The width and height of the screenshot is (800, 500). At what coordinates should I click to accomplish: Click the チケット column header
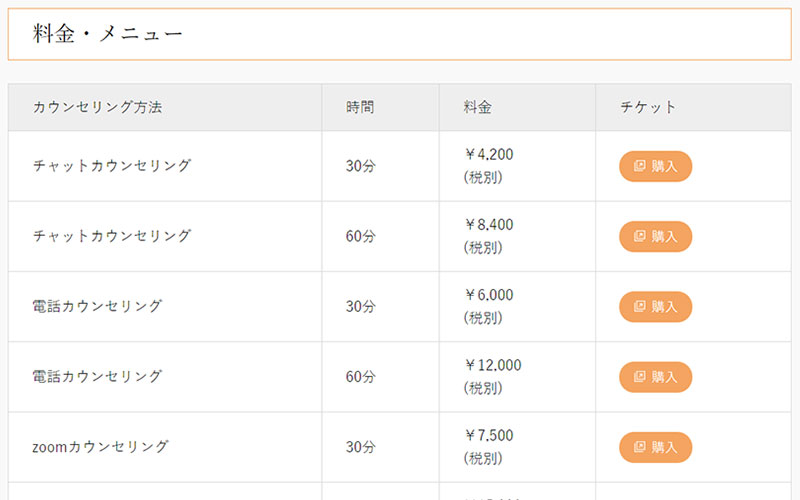coord(648,107)
